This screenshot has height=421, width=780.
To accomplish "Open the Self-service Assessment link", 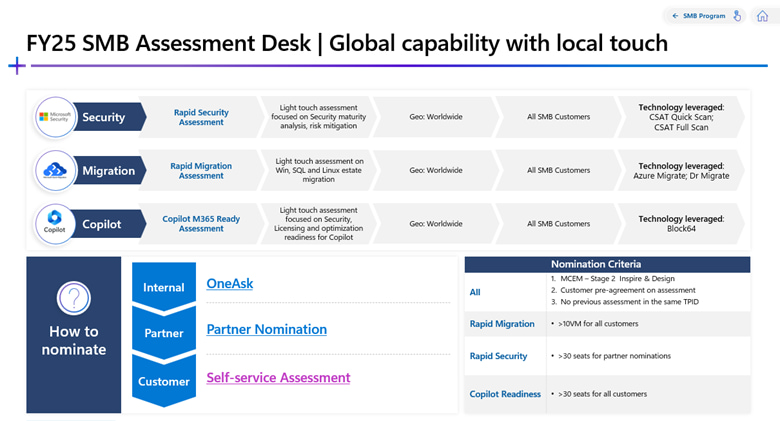I will pyautogui.click(x=278, y=378).
